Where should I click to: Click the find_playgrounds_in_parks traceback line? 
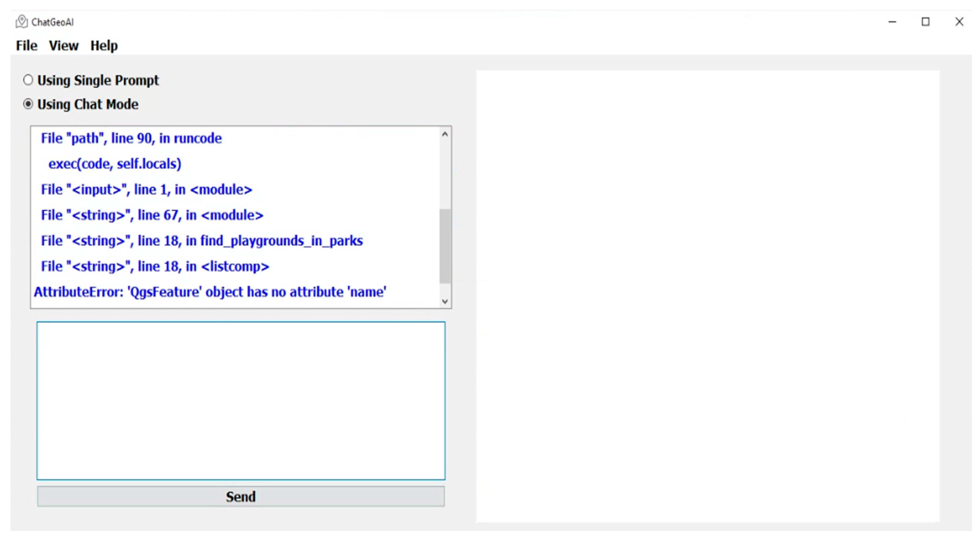click(202, 241)
